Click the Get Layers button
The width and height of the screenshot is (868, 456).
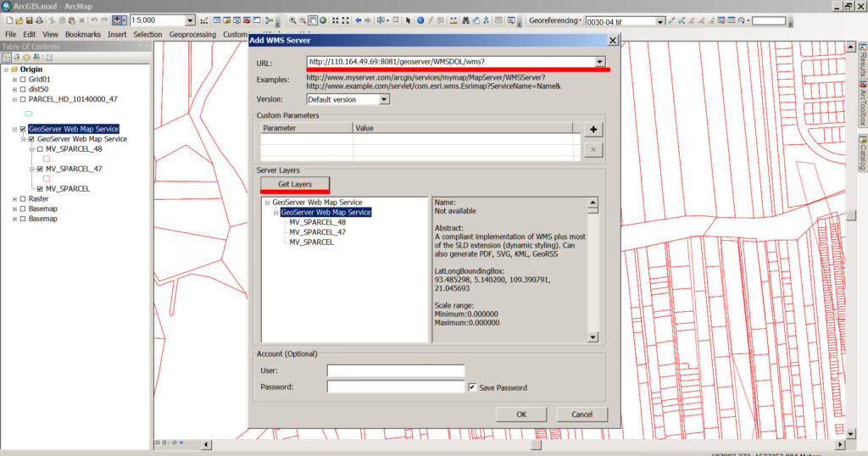pos(295,184)
